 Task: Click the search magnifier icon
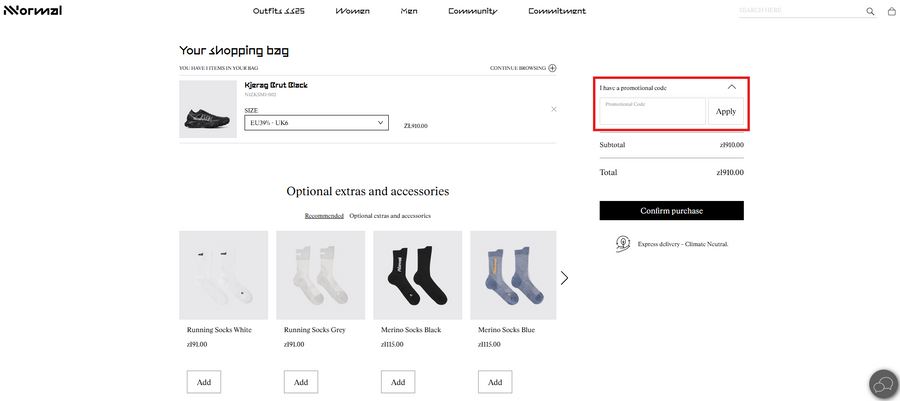[870, 12]
